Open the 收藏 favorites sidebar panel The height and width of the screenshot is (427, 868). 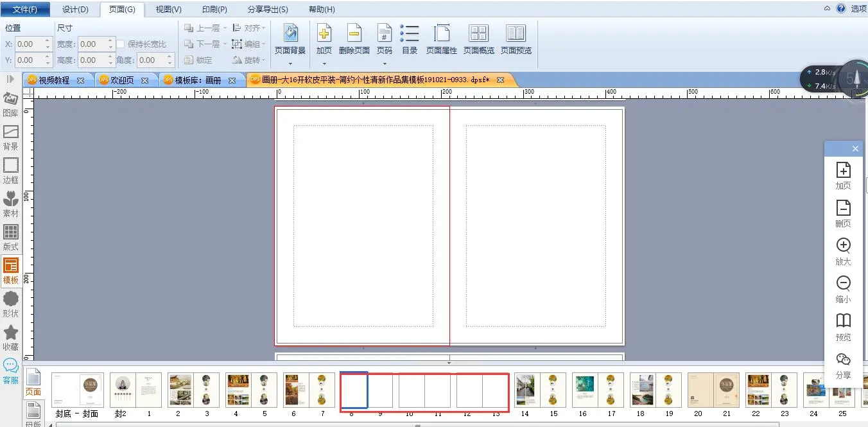pyautogui.click(x=11, y=338)
